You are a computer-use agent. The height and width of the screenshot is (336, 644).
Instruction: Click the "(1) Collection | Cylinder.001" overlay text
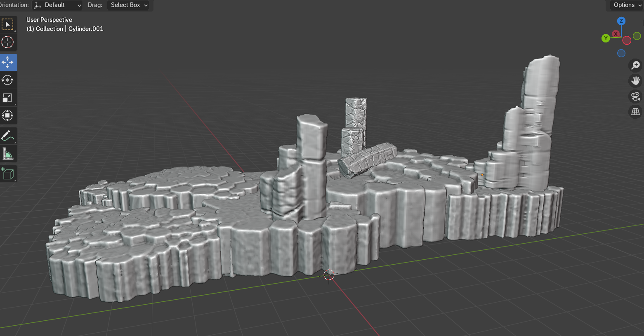click(x=65, y=29)
